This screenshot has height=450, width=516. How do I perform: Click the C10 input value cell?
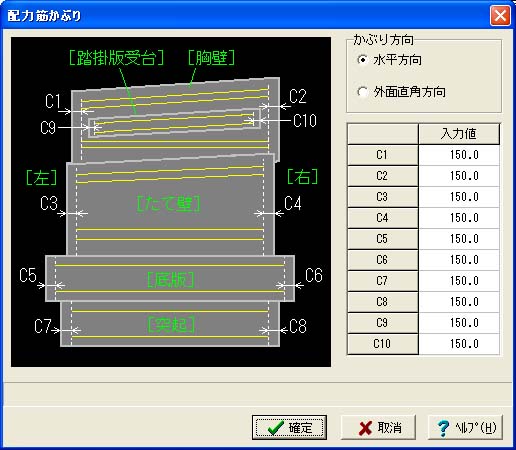coord(459,344)
